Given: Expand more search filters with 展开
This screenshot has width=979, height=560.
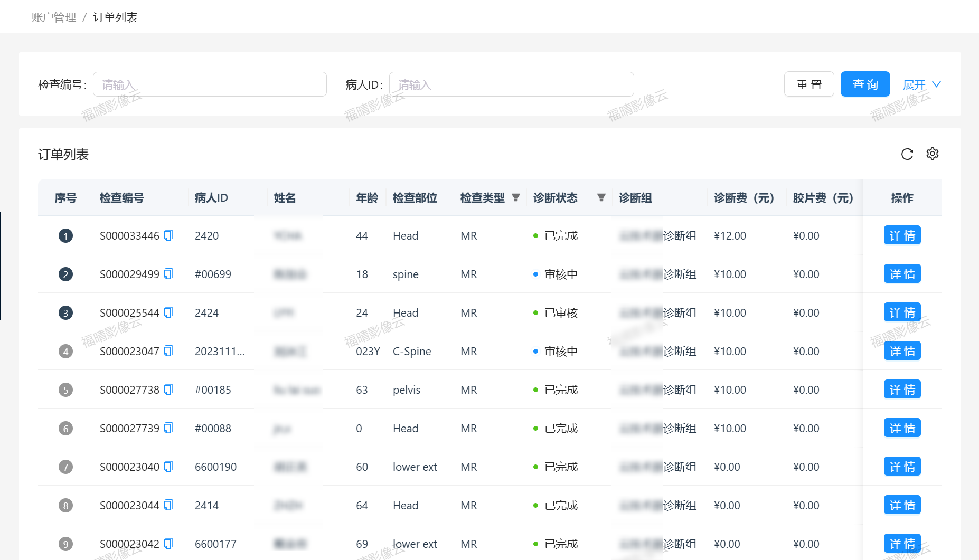Looking at the screenshot, I should click(921, 84).
